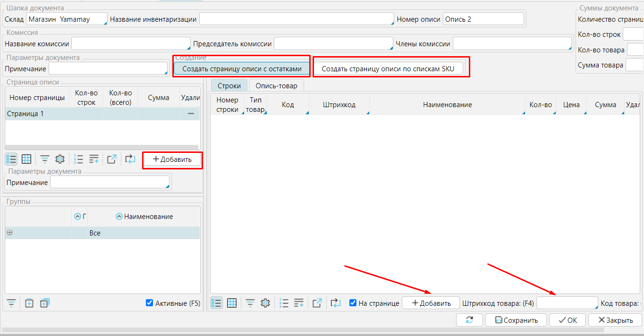Open filter in Страница описи toolbar

click(45, 159)
